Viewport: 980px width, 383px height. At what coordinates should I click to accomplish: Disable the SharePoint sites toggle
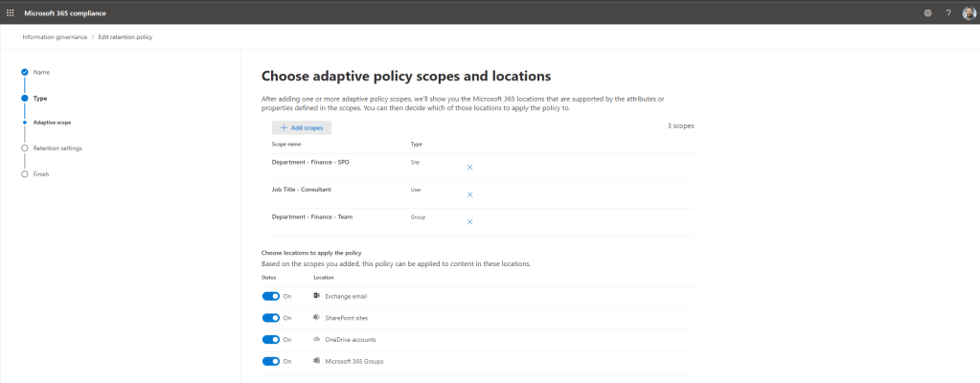click(271, 318)
